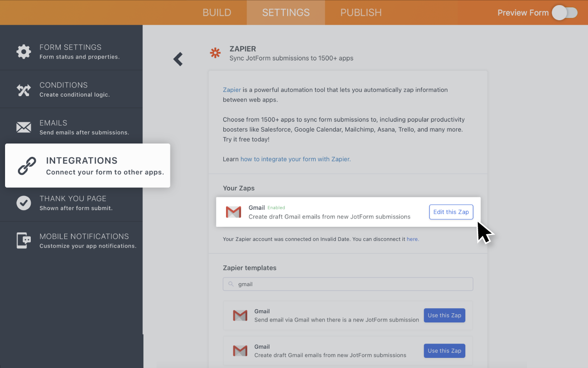
Task: Click Edit this Zap button
Action: tap(451, 212)
